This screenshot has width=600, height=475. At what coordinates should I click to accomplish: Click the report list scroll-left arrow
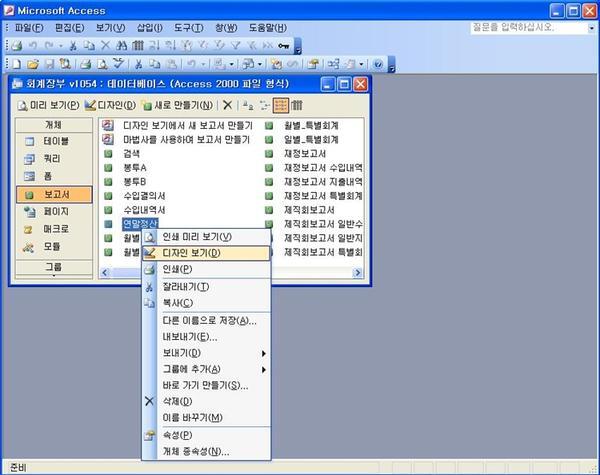point(105,273)
